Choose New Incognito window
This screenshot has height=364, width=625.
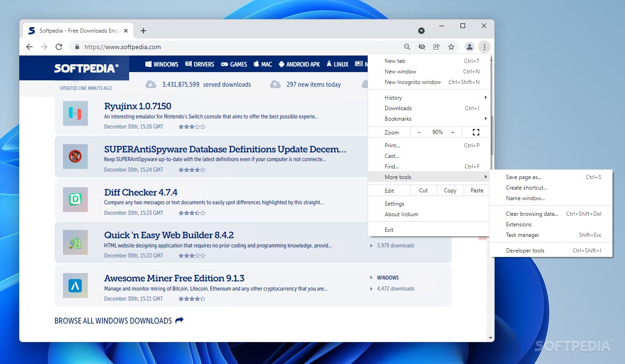click(429, 82)
